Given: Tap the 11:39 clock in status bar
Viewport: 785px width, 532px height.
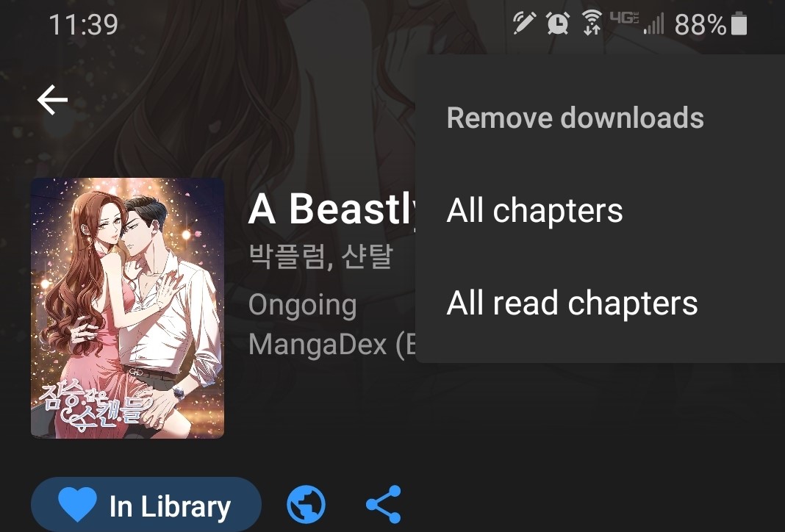Looking at the screenshot, I should [x=83, y=24].
